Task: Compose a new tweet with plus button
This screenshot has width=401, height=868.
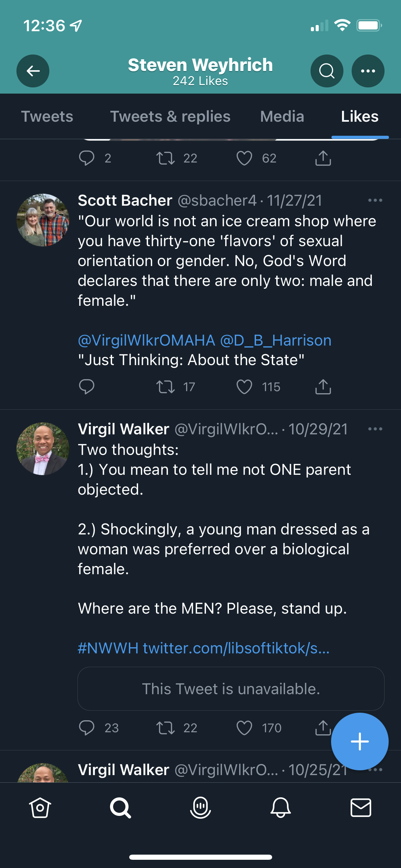Action: 360,742
